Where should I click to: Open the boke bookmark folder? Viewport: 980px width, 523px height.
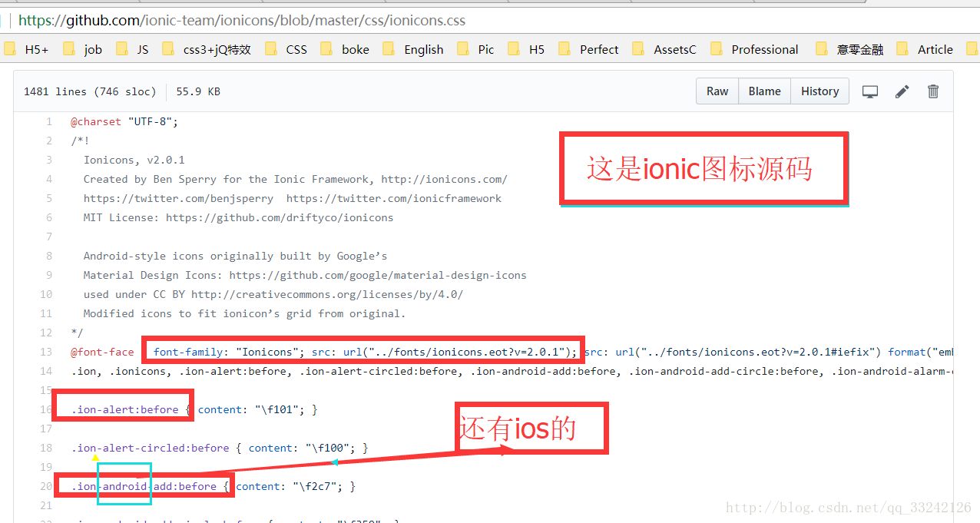pyautogui.click(x=345, y=49)
